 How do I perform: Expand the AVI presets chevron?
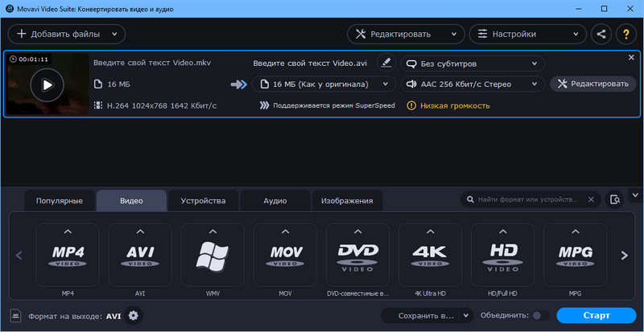pos(140,232)
